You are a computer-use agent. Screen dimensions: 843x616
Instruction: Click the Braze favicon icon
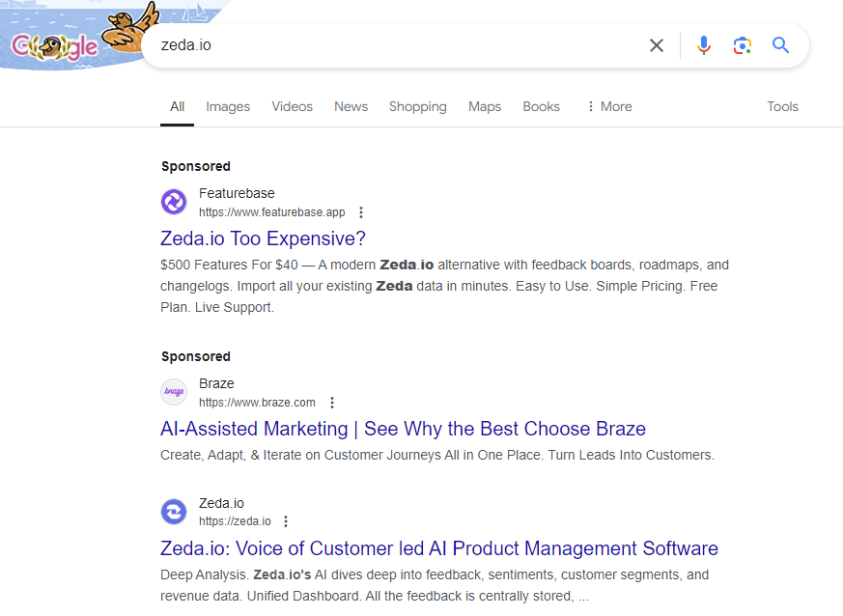(x=173, y=392)
